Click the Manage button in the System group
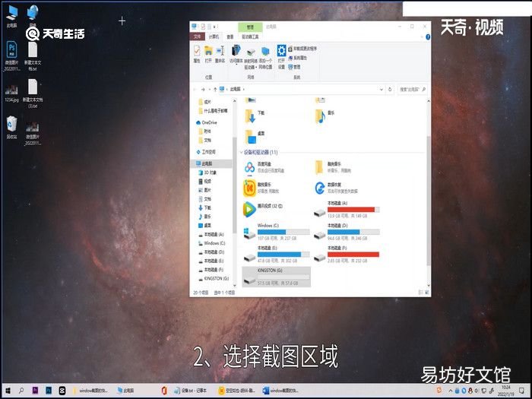The height and width of the screenshot is (399, 532). point(294,67)
